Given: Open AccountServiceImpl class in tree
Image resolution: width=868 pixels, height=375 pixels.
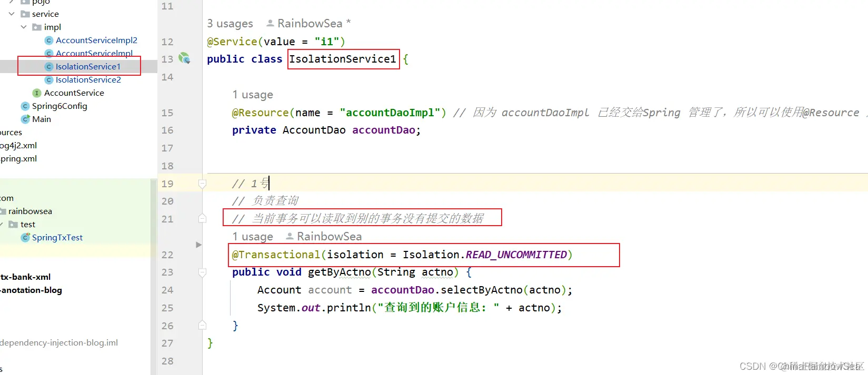Looking at the screenshot, I should [x=94, y=53].
